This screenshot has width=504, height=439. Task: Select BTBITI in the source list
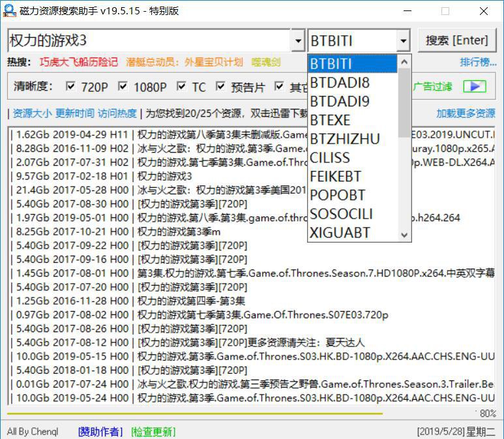pos(353,64)
